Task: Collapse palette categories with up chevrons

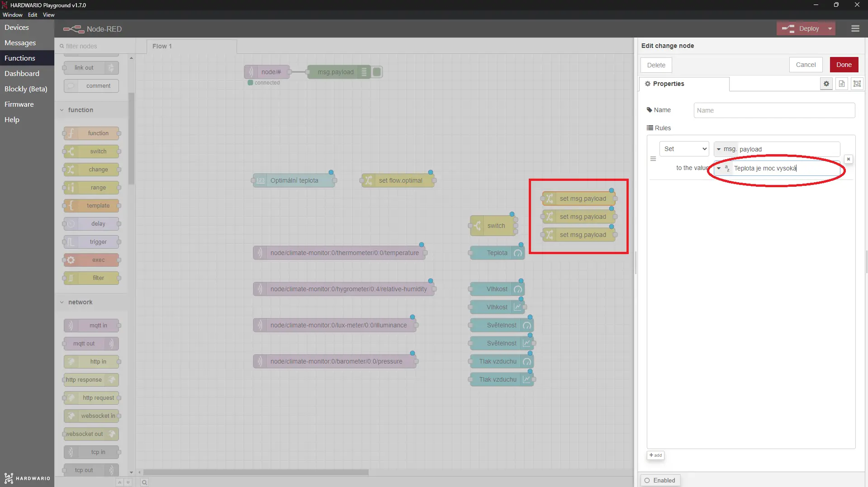Action: pyautogui.click(x=119, y=482)
